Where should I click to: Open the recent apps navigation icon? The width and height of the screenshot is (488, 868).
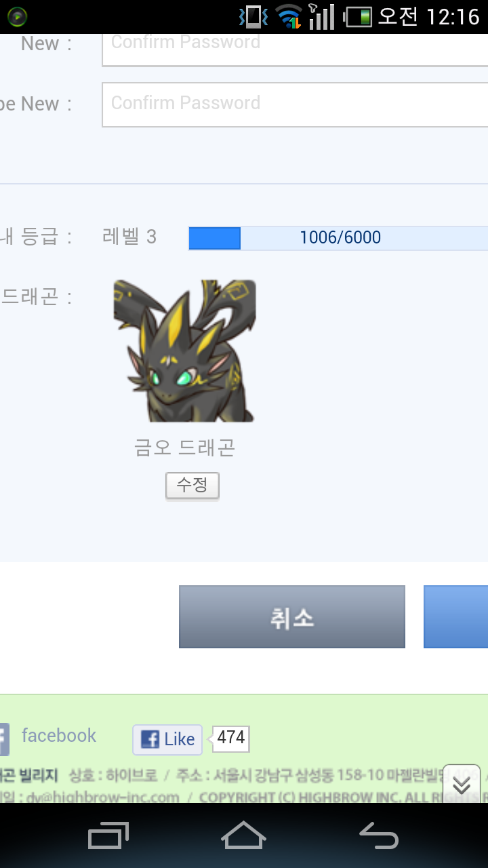point(108,835)
